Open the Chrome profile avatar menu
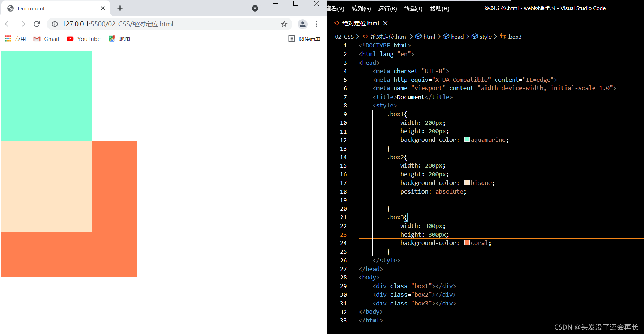Viewport: 644px width, 334px height. (303, 24)
